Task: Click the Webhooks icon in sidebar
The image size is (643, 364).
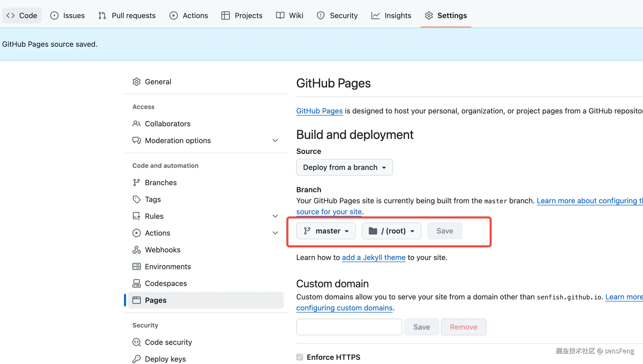Action: [136, 250]
